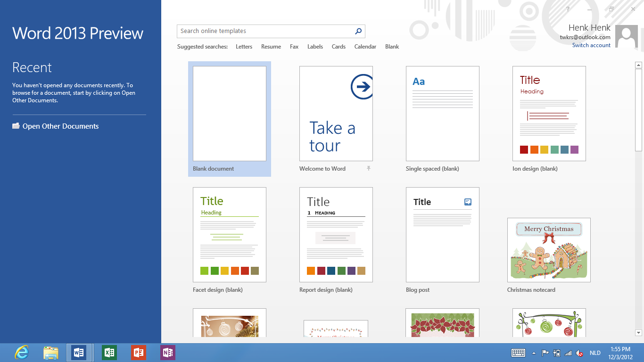Pick the Ion design (blank) template
644x362 pixels.
(x=549, y=114)
